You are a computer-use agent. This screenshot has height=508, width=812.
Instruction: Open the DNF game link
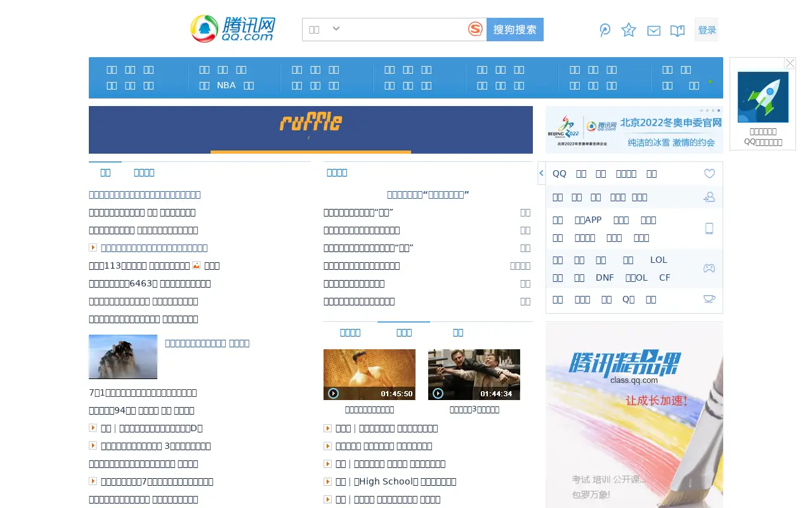tap(605, 277)
